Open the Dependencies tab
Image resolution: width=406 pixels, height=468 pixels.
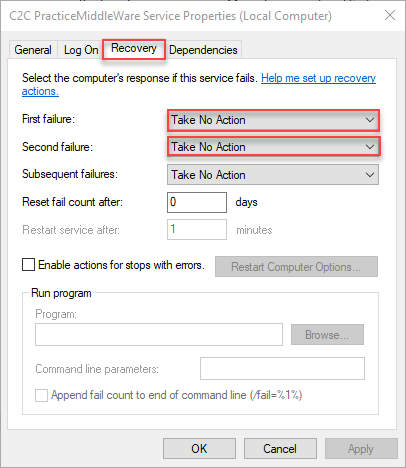(203, 50)
